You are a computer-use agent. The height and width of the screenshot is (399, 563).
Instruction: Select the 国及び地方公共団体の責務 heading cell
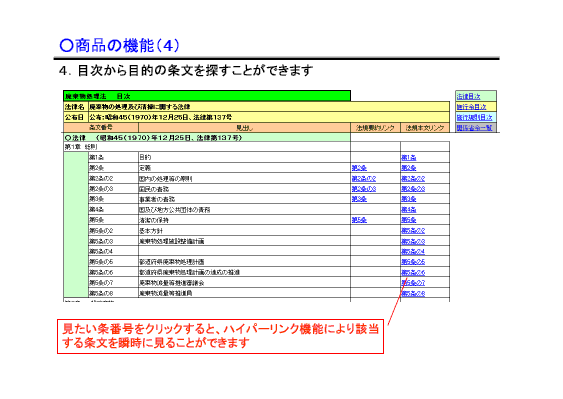pyautogui.click(x=244, y=209)
